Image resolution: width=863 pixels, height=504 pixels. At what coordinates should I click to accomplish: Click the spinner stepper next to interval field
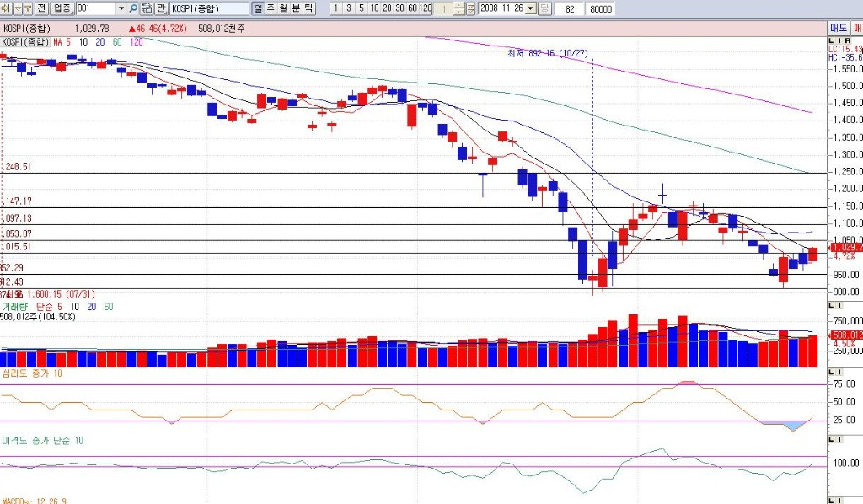458,8
